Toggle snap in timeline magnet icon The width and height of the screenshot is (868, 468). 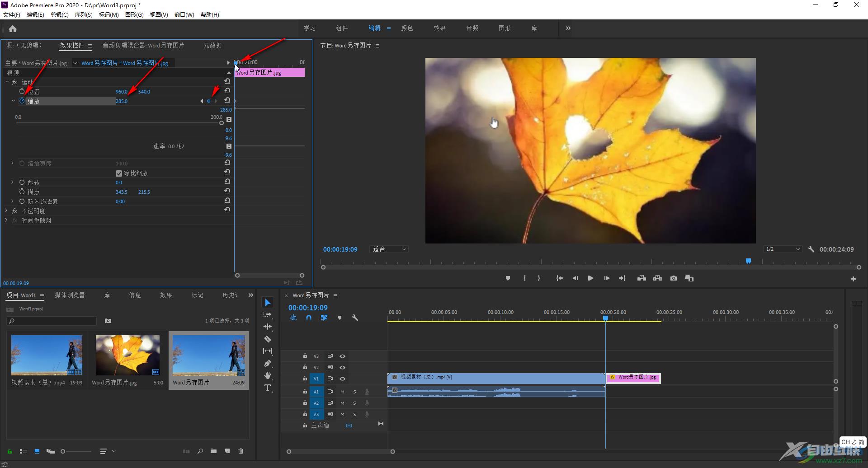point(309,318)
